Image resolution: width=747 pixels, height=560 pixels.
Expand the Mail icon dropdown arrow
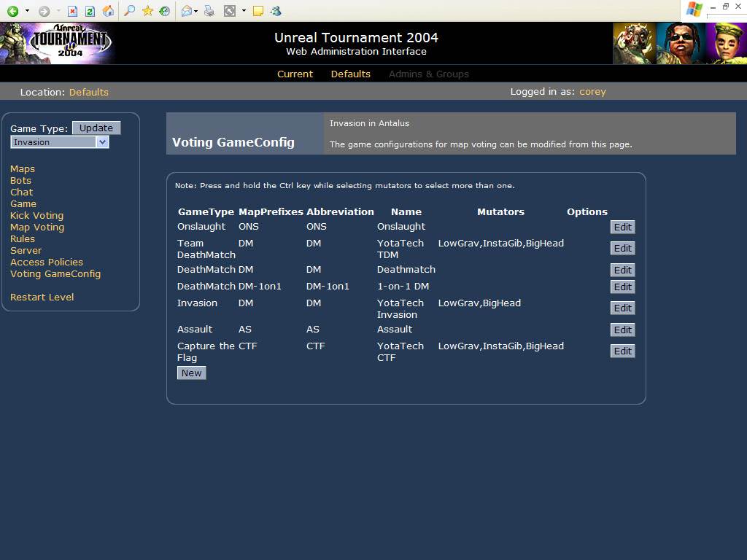point(196,11)
